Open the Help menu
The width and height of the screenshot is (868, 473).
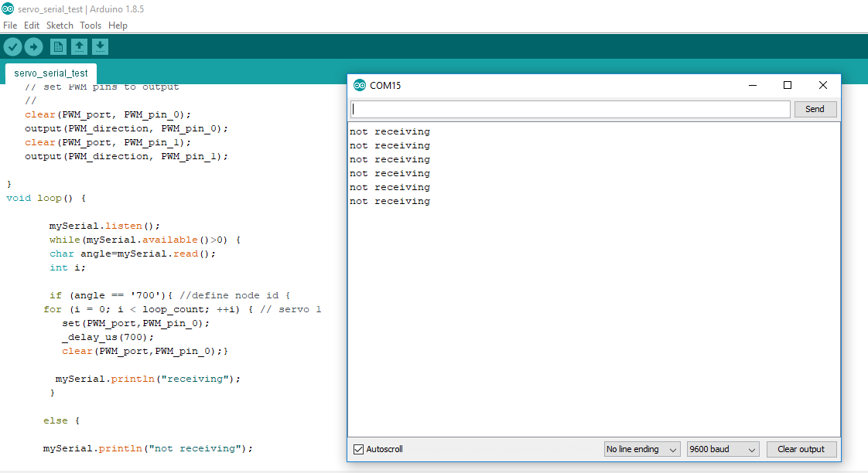[118, 26]
